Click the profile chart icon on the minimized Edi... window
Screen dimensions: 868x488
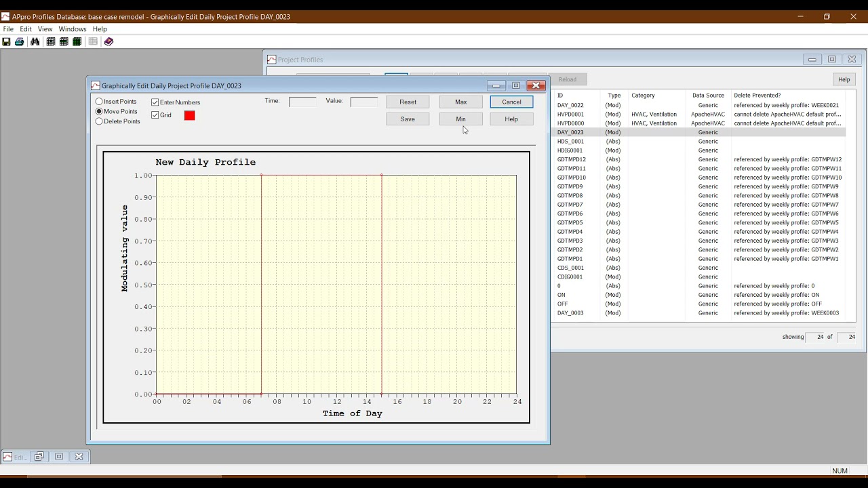point(7,457)
